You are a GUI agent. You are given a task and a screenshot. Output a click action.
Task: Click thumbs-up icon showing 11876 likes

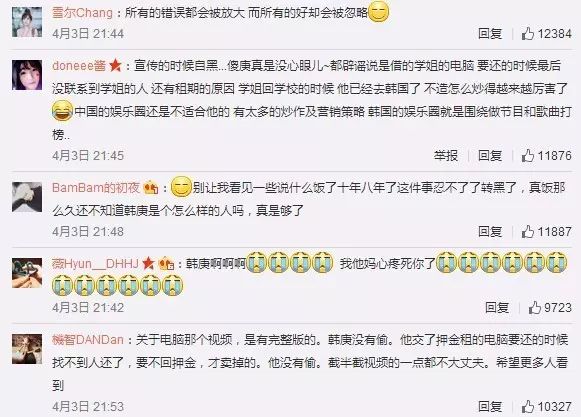(x=528, y=155)
